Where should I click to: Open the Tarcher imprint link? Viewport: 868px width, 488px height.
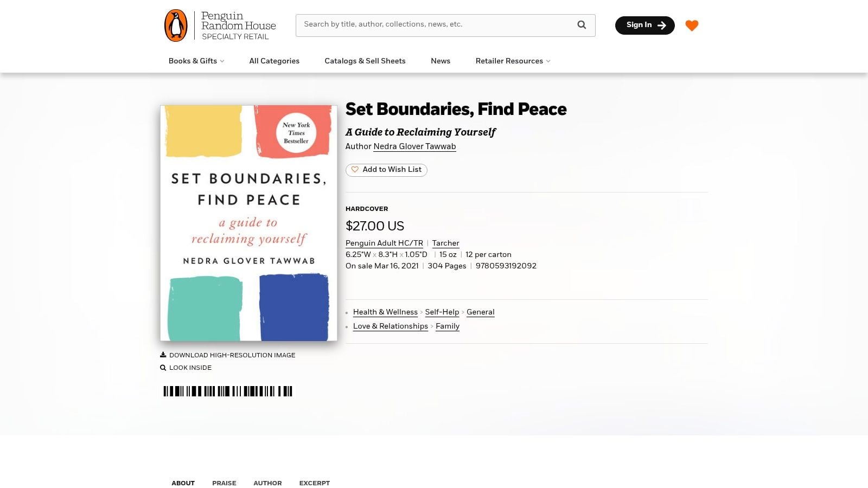tap(445, 243)
